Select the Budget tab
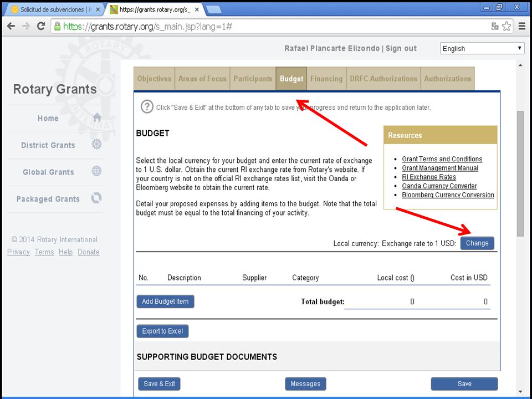532x399 pixels. (x=291, y=79)
